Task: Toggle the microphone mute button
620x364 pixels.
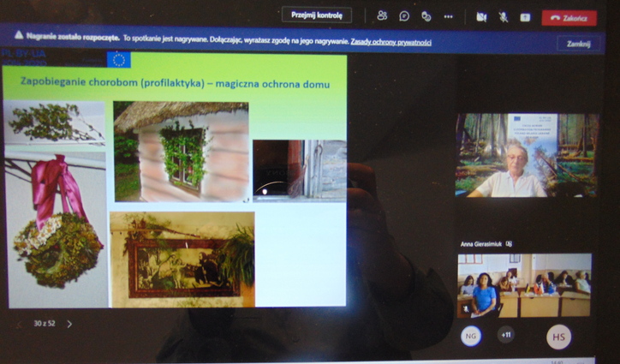Action: click(x=504, y=16)
